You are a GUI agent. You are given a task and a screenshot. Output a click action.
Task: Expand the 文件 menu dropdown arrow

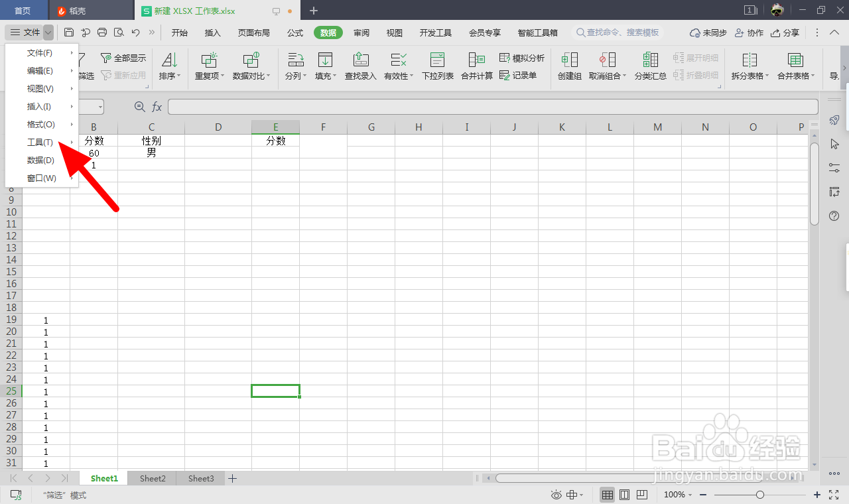pyautogui.click(x=48, y=32)
